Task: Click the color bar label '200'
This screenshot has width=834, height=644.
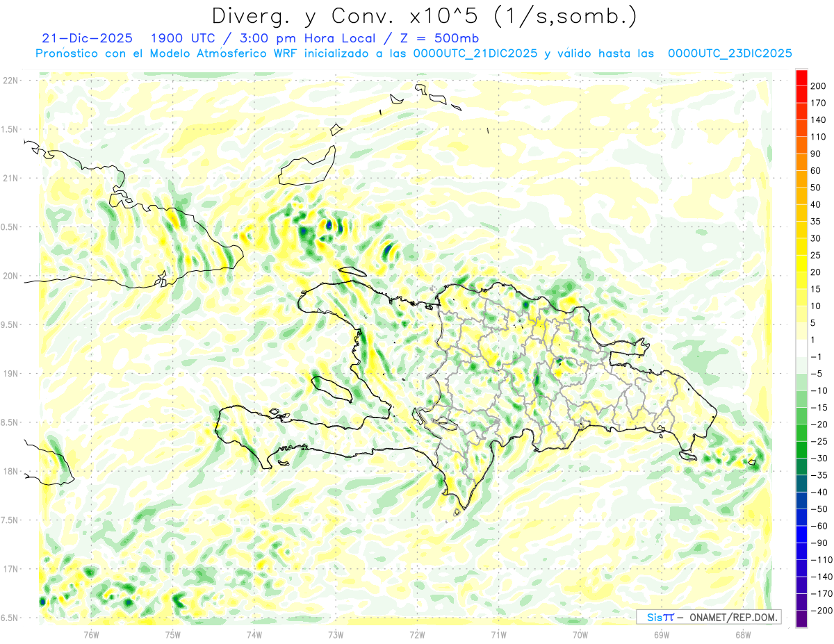Action: (818, 85)
